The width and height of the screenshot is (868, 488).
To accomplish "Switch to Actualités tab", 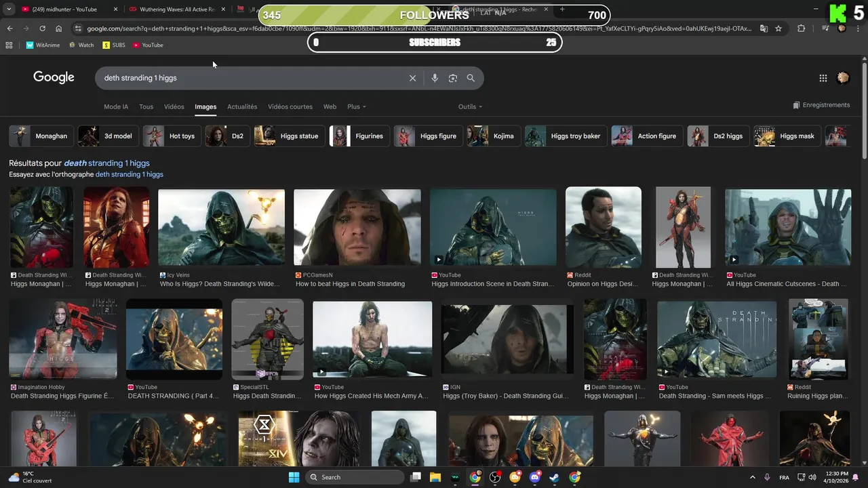I will (242, 106).
